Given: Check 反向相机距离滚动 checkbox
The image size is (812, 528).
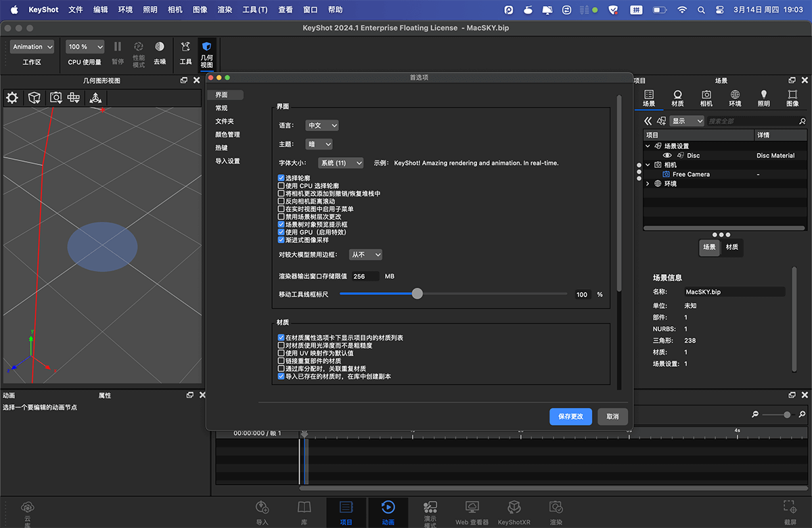Looking at the screenshot, I should 281,201.
